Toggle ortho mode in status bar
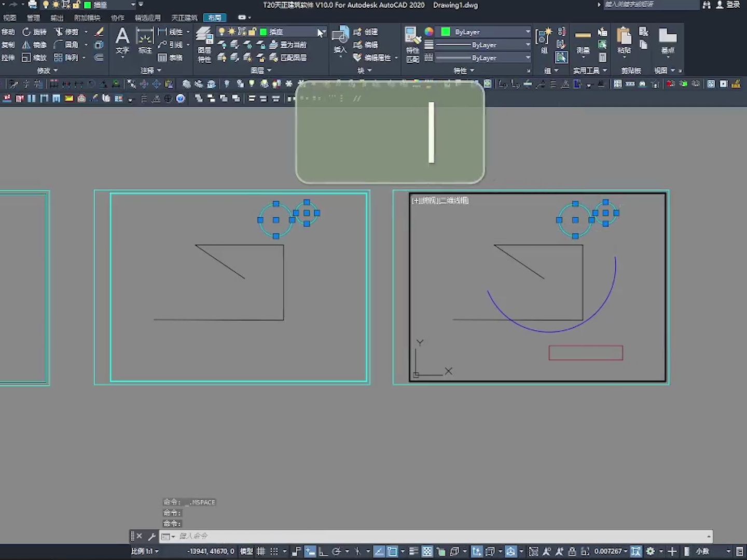This screenshot has height=560, width=747. click(x=323, y=551)
